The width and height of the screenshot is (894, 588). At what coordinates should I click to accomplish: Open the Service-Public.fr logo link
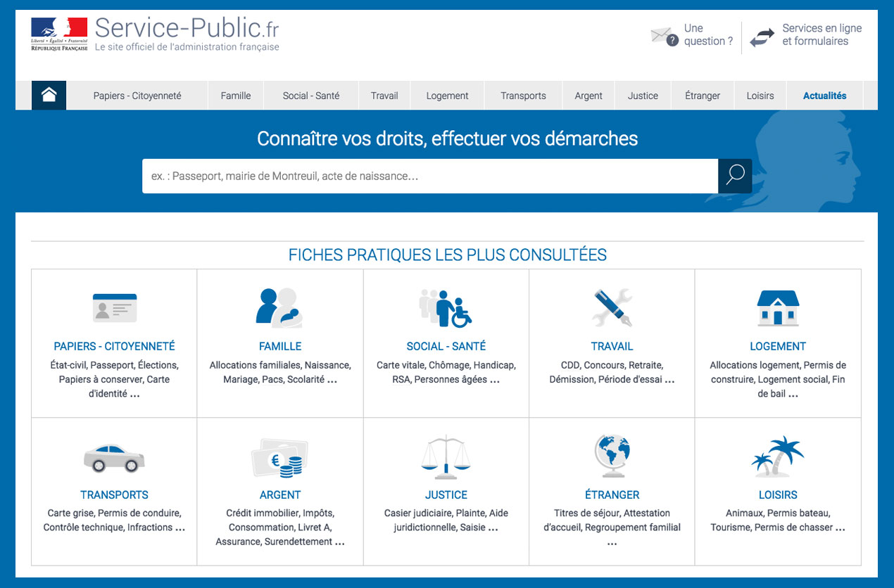(156, 34)
